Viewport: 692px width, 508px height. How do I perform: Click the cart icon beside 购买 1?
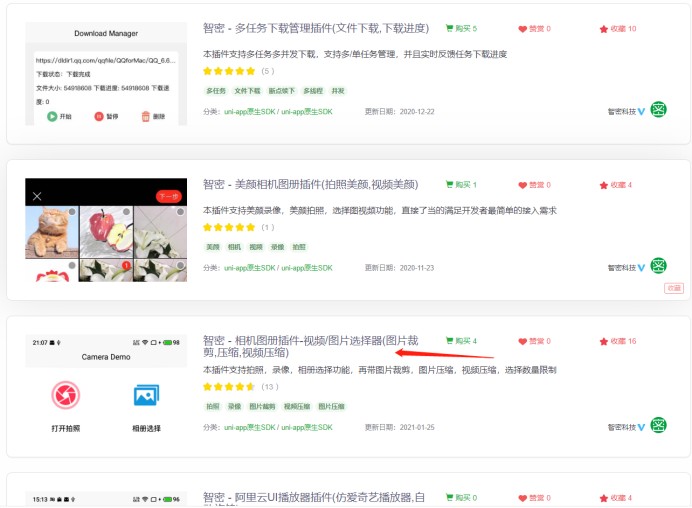tap(449, 184)
